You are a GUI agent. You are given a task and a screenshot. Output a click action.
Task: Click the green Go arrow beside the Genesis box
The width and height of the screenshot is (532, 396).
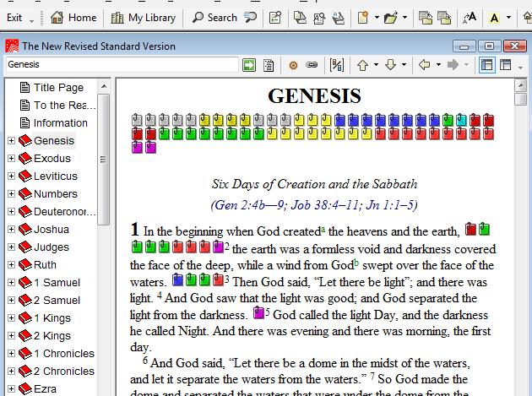(x=249, y=64)
